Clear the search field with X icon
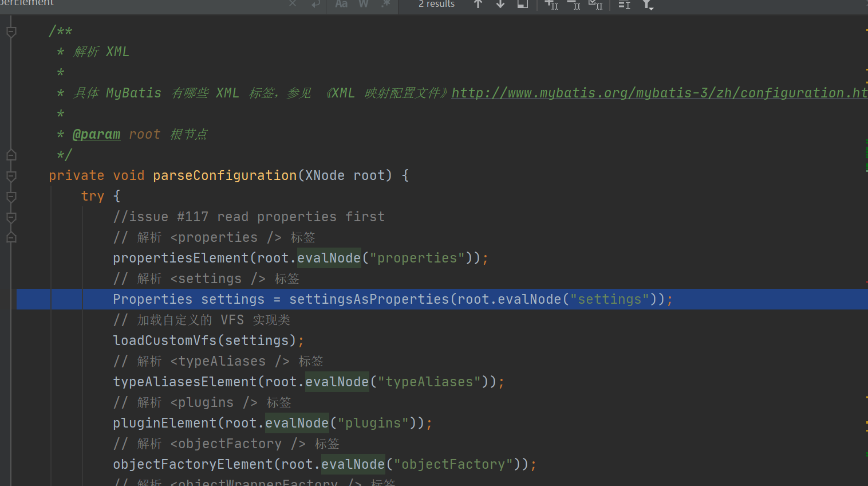 pyautogui.click(x=293, y=3)
